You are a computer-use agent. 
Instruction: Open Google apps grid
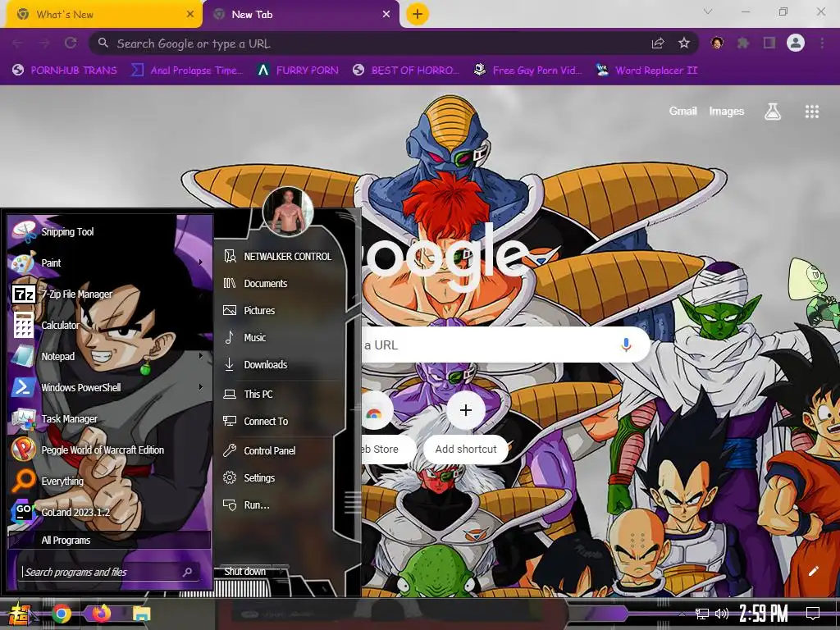[x=812, y=112]
